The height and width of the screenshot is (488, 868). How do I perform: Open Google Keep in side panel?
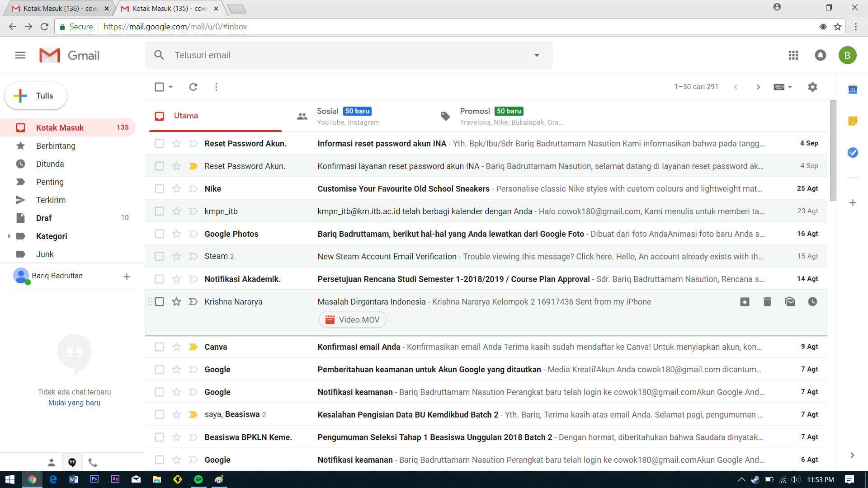[x=853, y=121]
